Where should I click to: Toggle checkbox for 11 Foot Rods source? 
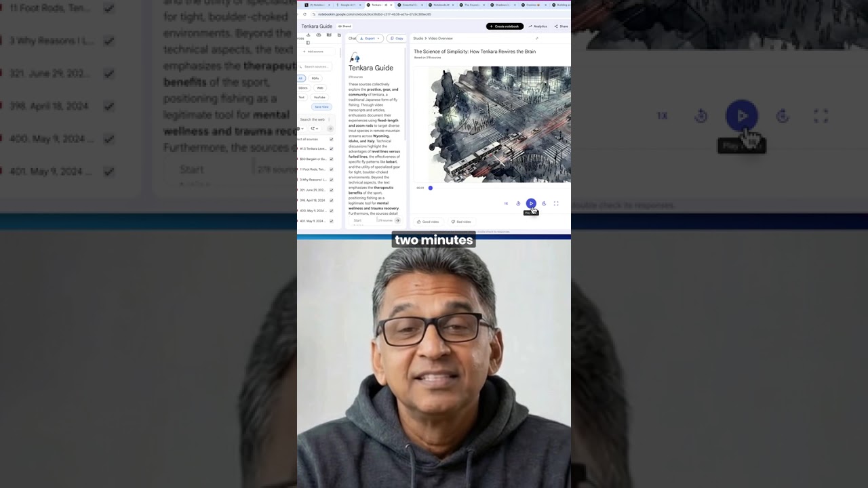[332, 169]
